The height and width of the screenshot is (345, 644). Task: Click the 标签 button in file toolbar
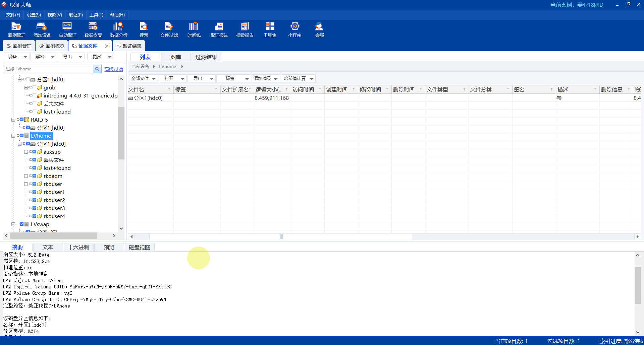(234, 78)
